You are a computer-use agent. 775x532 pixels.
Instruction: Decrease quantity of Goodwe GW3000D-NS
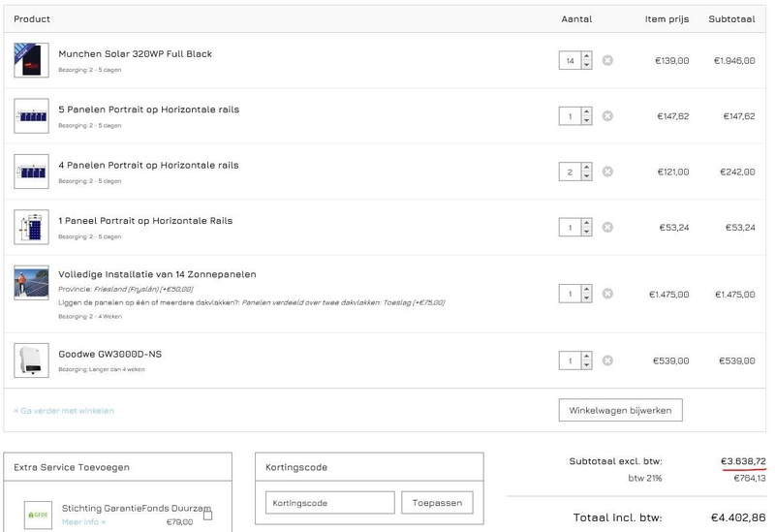click(x=586, y=365)
